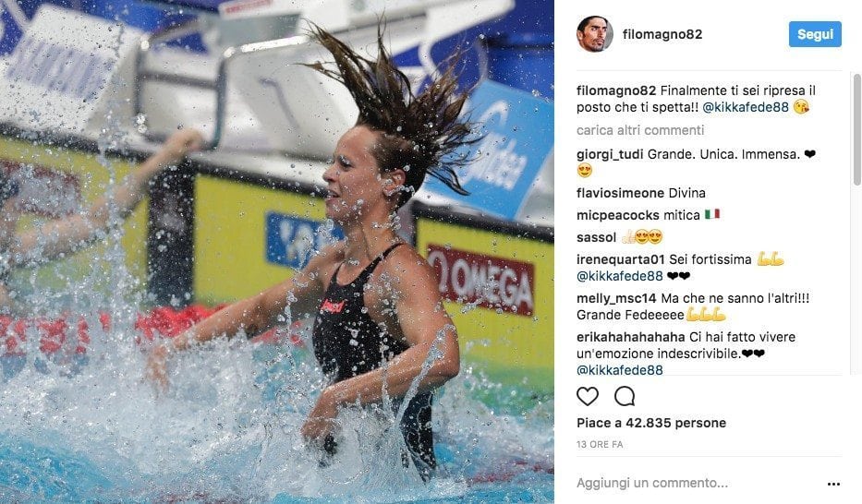Click the 13 ORE FA timestamp
The height and width of the screenshot is (504, 862).
[600, 444]
